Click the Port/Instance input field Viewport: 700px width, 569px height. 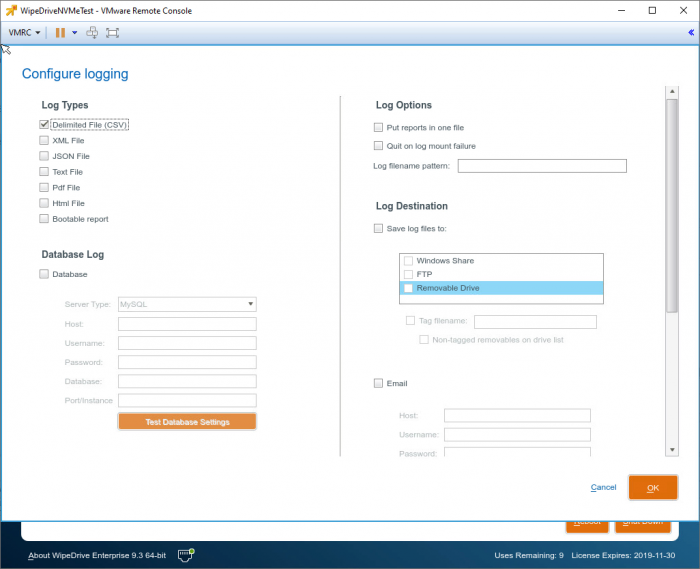[x=187, y=400]
